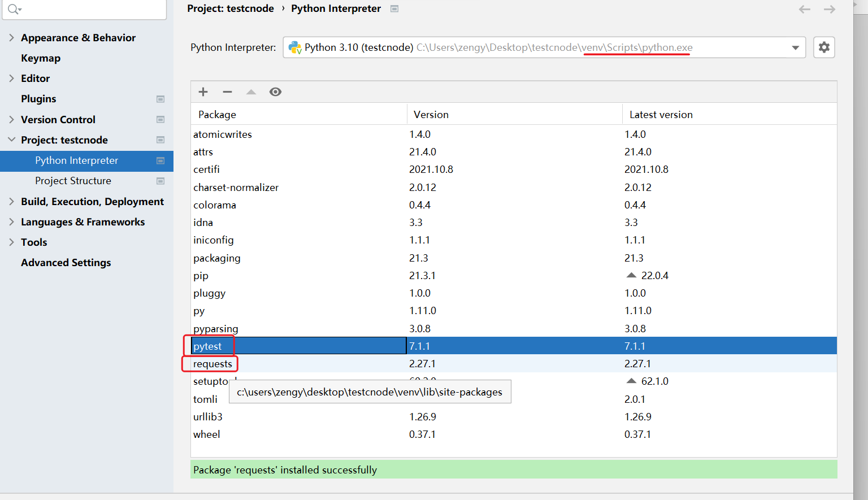Open the Python Interpreter dropdown arrow
The width and height of the screenshot is (868, 500).
coord(795,47)
